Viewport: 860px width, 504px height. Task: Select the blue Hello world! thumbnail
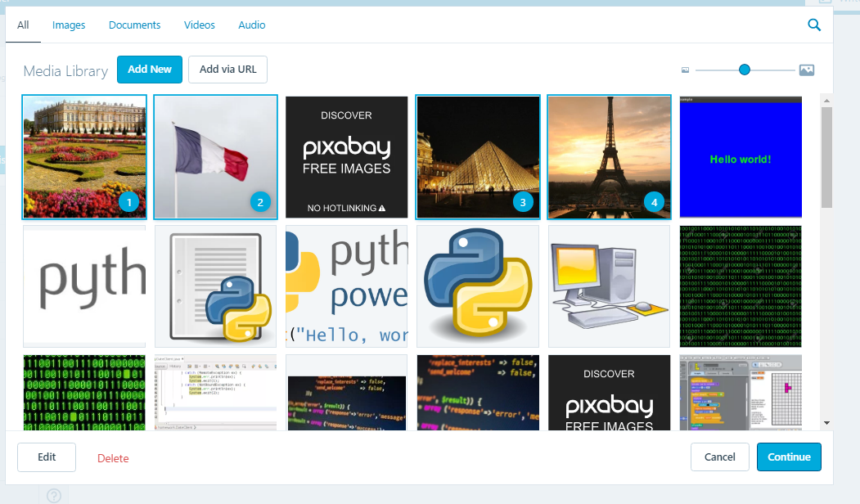[x=741, y=156]
